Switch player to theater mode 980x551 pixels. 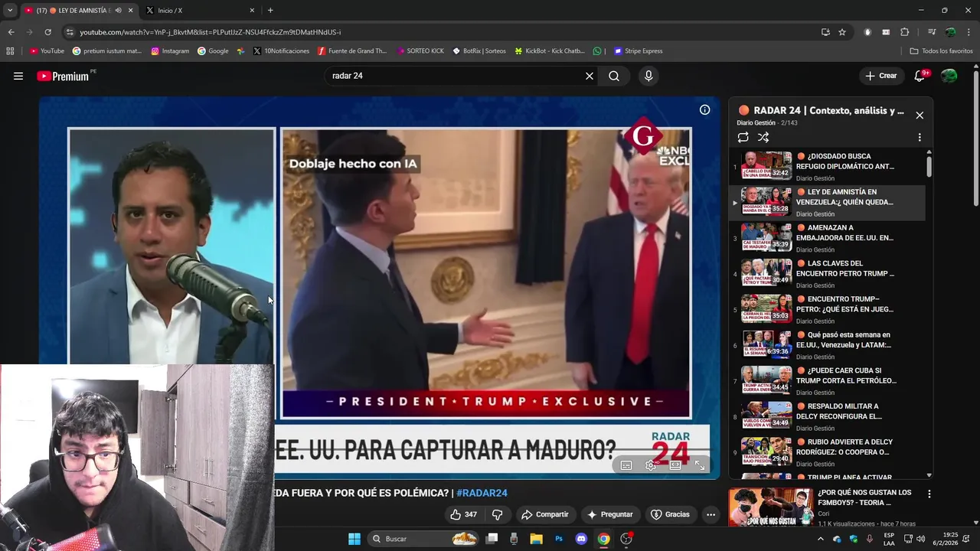coord(675,465)
